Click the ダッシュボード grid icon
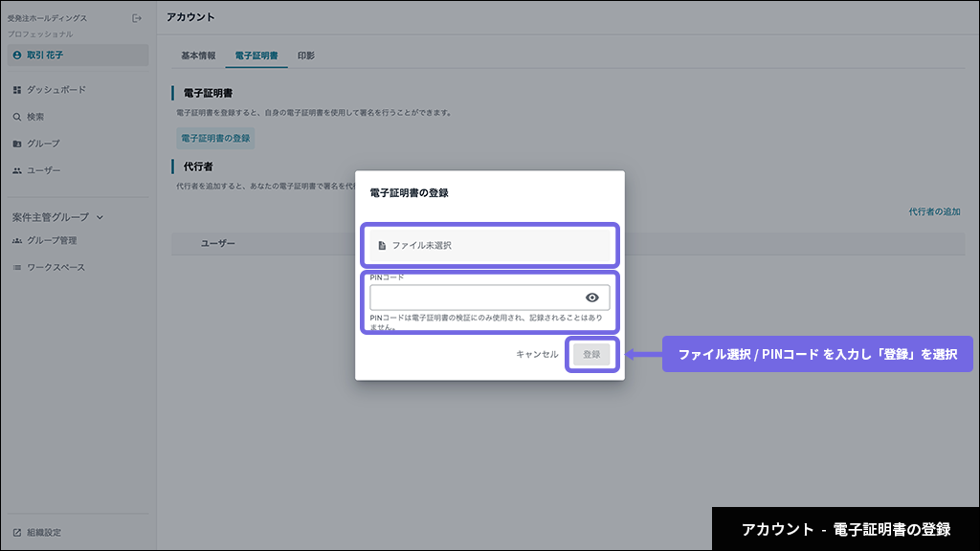This screenshot has width=980, height=551. 17,90
